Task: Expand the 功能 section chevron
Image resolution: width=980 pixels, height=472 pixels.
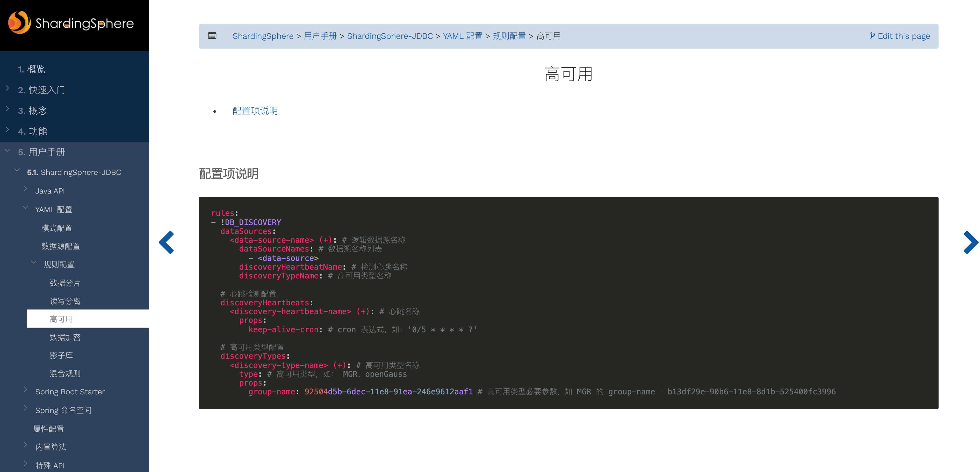Action: 8,130
